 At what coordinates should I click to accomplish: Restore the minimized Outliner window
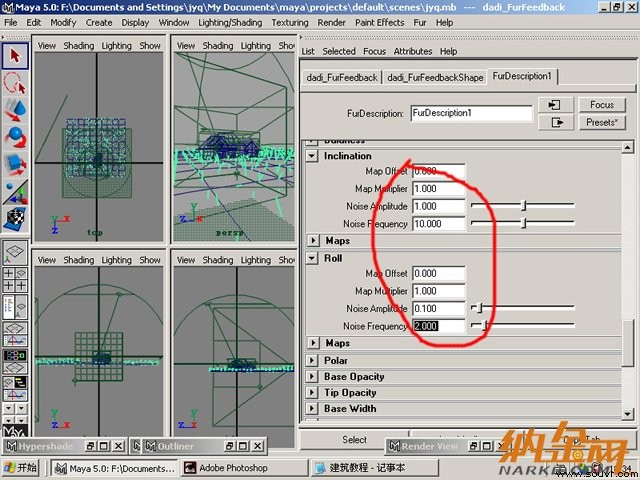tap(228, 447)
